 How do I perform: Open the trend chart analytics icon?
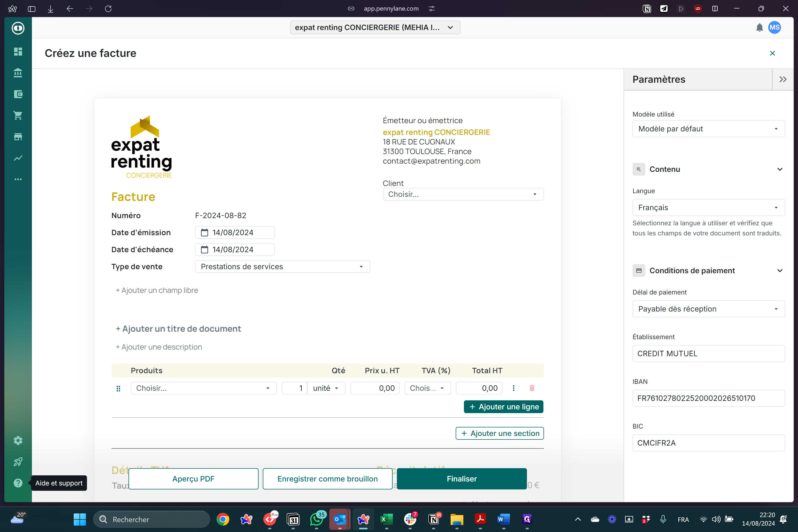point(18,158)
